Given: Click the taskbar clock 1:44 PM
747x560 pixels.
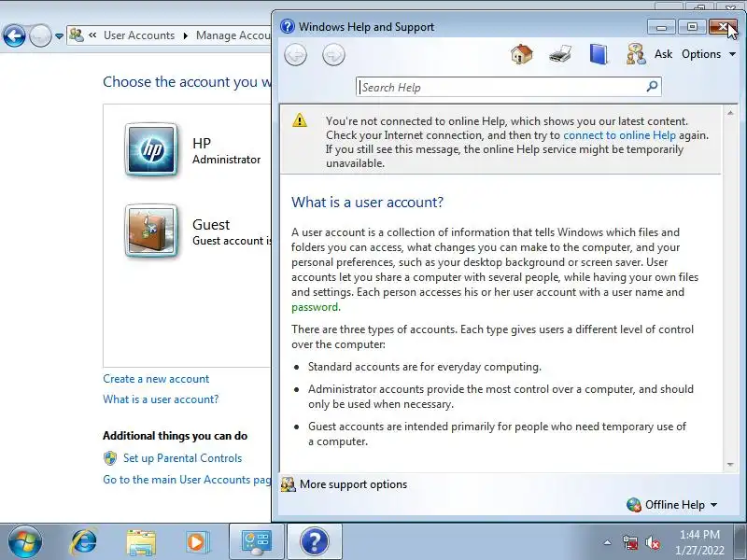Looking at the screenshot, I should (x=699, y=535).
